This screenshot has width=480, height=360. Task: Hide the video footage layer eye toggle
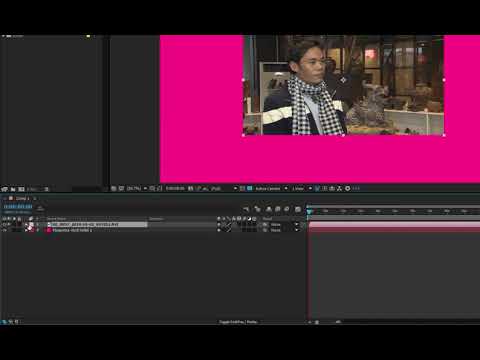pos(4,225)
